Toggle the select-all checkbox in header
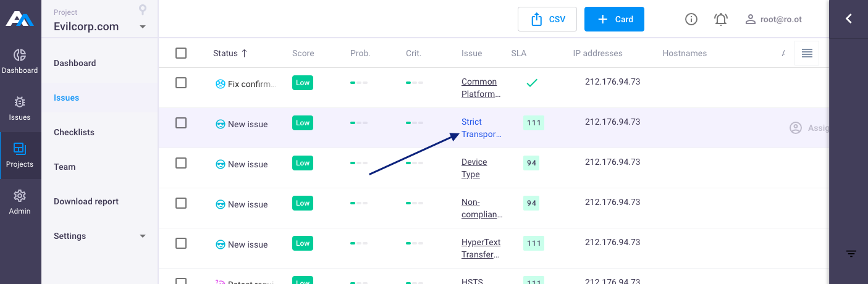This screenshot has width=868, height=284. tap(181, 53)
